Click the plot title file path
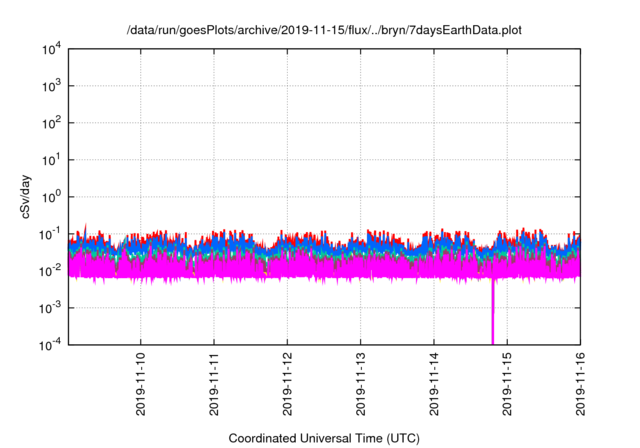The height and width of the screenshot is (448, 640). [x=324, y=30]
